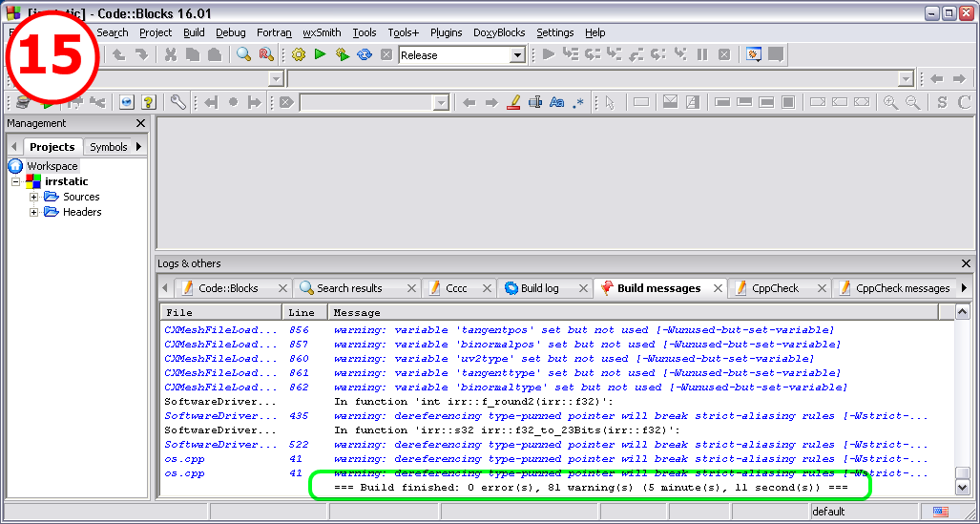Select the SoftwareDriver warning at line 435
The width and height of the screenshot is (980, 524).
tap(557, 416)
